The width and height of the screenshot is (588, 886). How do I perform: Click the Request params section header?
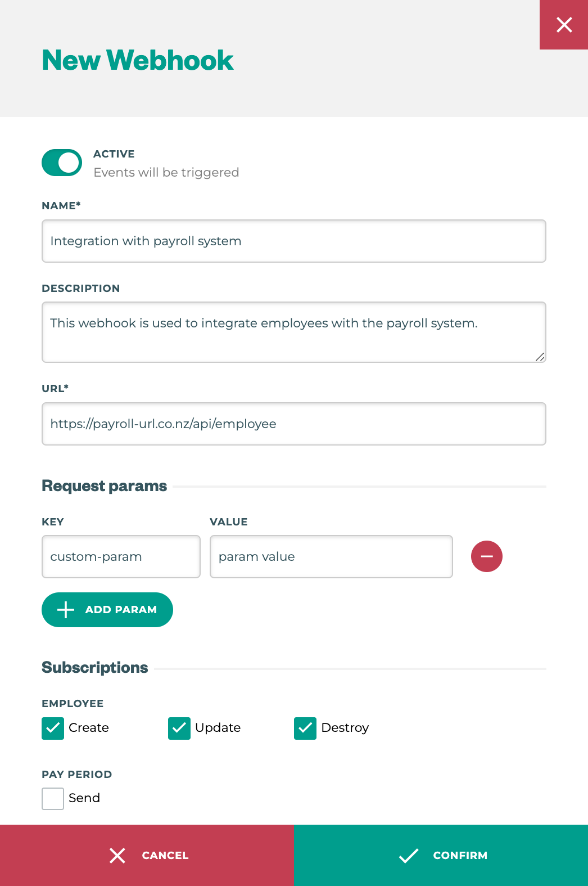(103, 485)
